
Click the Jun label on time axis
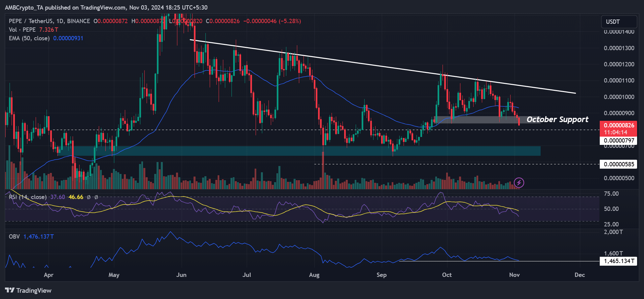(x=181, y=275)
